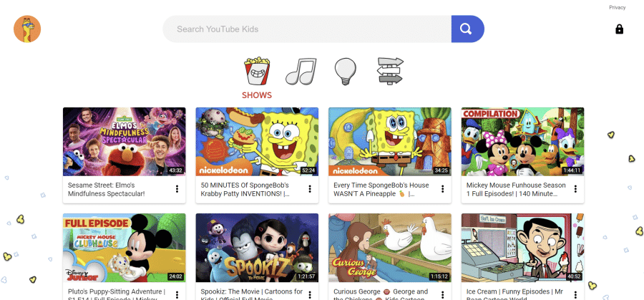Image resolution: width=644 pixels, height=300 pixels.
Task: Click title '50 MINUTES Of SpongeBob's Krabby Patty'
Action: pyautogui.click(x=245, y=190)
